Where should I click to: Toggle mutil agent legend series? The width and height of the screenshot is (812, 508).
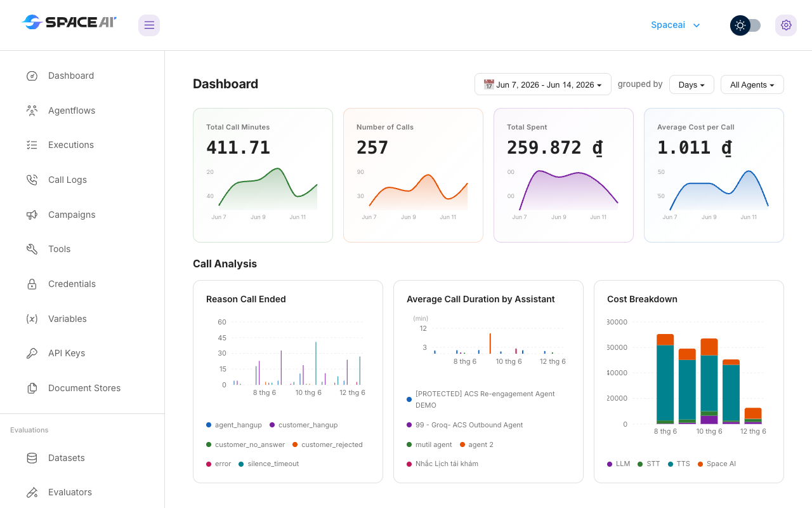429,444
